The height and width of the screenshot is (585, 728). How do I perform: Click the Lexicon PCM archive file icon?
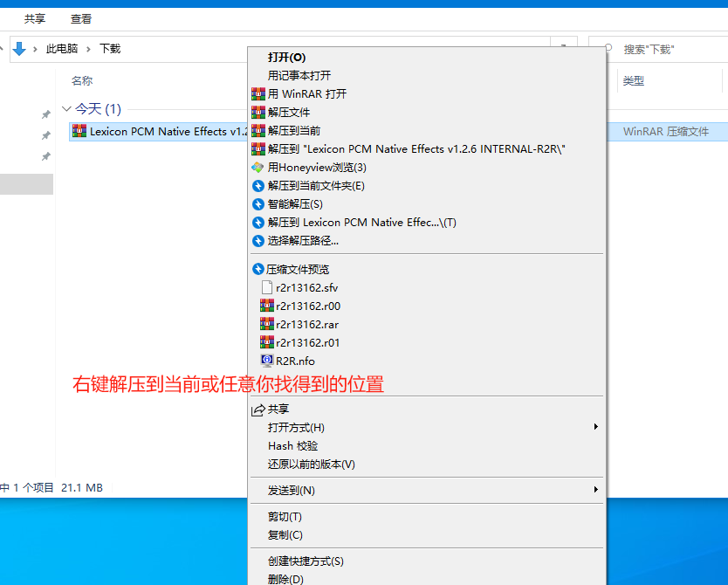79,131
